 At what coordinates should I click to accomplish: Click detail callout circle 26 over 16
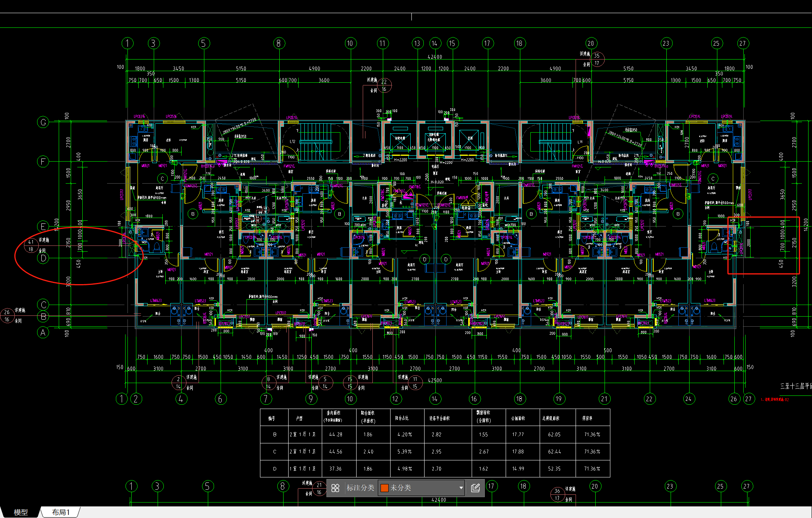point(7,316)
